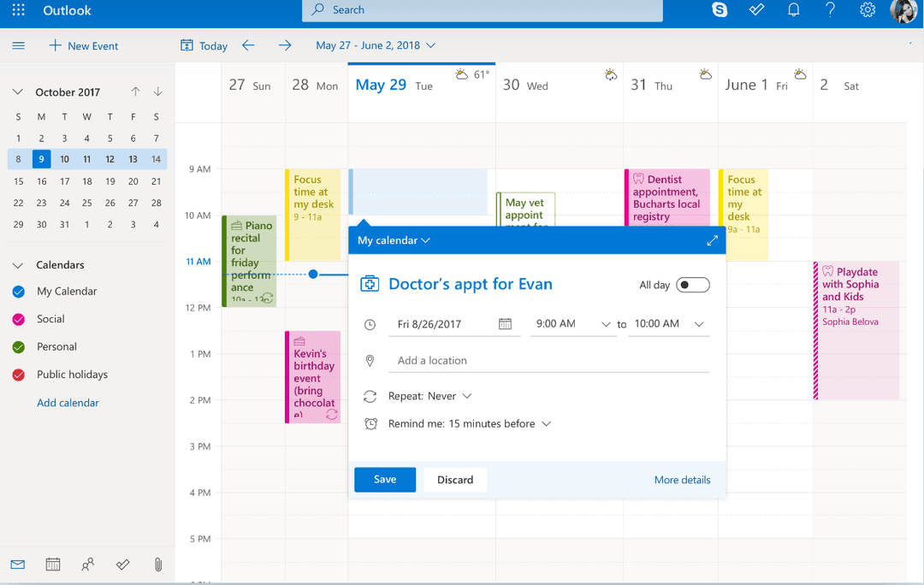Toggle the Public holidays calendar
The width and height of the screenshot is (924, 585).
(19, 375)
